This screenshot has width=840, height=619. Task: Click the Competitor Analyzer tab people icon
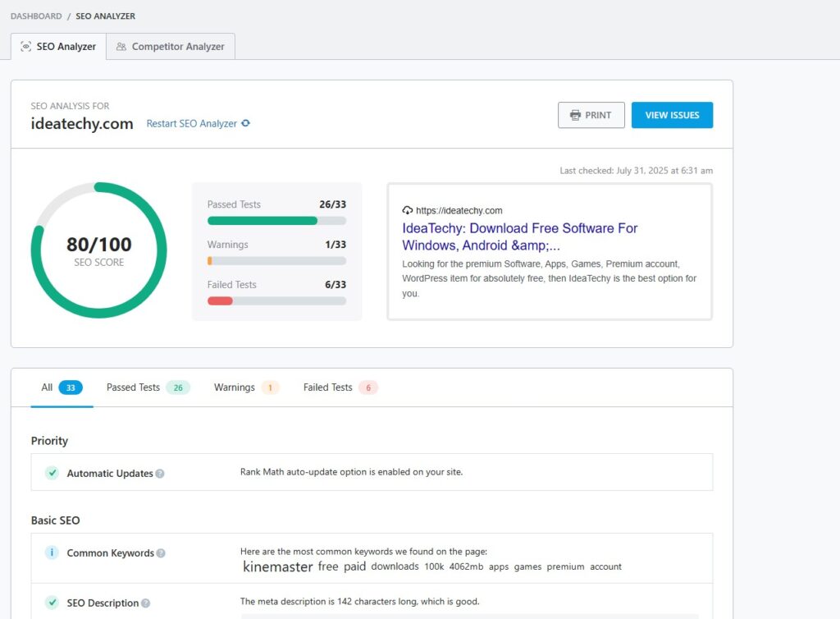click(121, 47)
